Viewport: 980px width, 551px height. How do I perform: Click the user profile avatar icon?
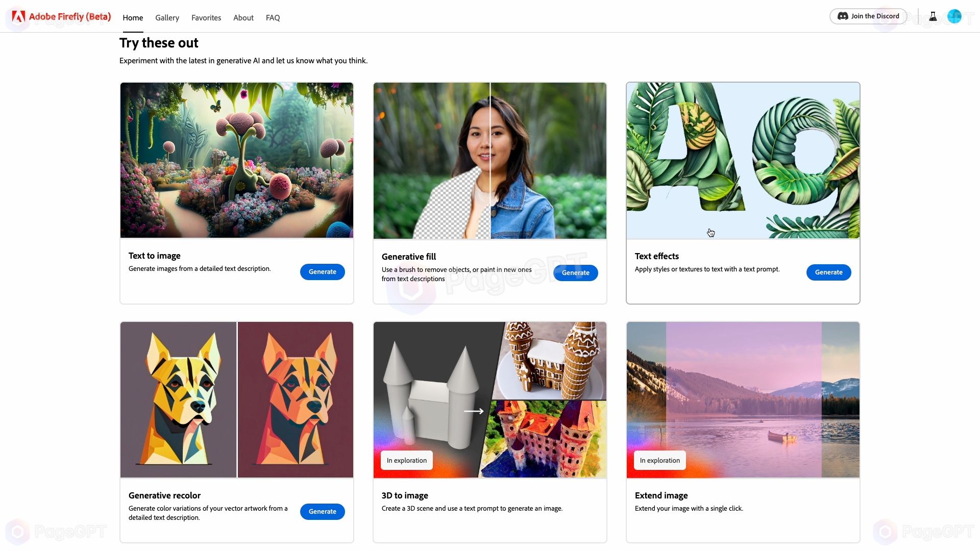click(x=954, y=15)
